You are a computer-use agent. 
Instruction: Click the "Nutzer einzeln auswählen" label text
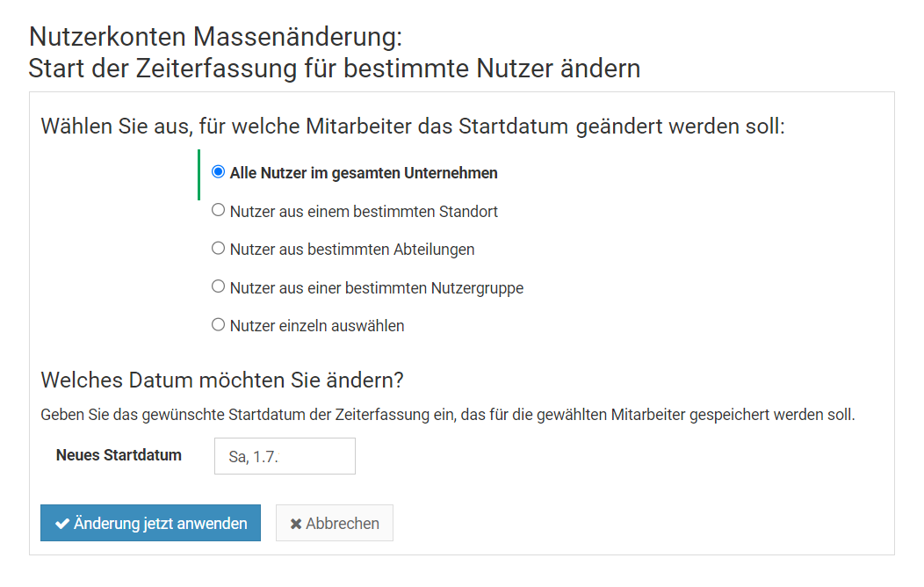click(x=317, y=326)
